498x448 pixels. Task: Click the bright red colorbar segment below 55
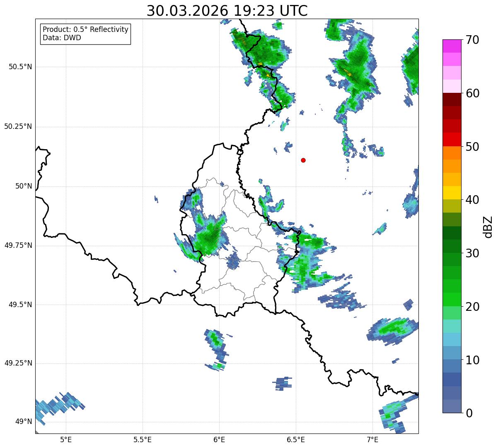click(x=452, y=139)
